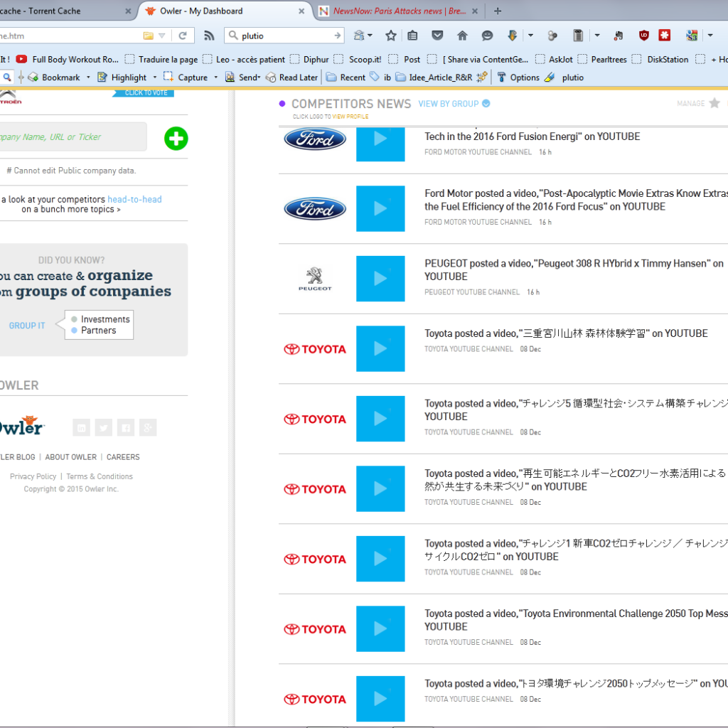Expand the Capture dropdown arrow
The width and height of the screenshot is (728, 728).
215,77
